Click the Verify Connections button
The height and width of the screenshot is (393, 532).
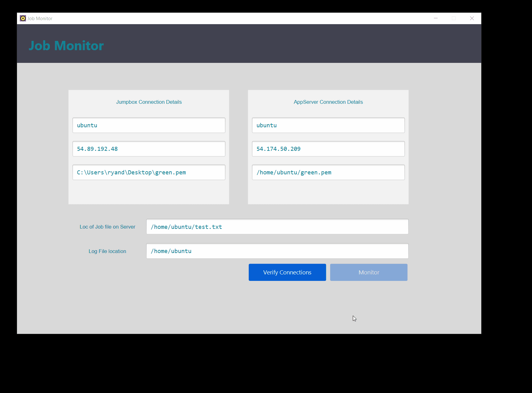[x=287, y=272]
